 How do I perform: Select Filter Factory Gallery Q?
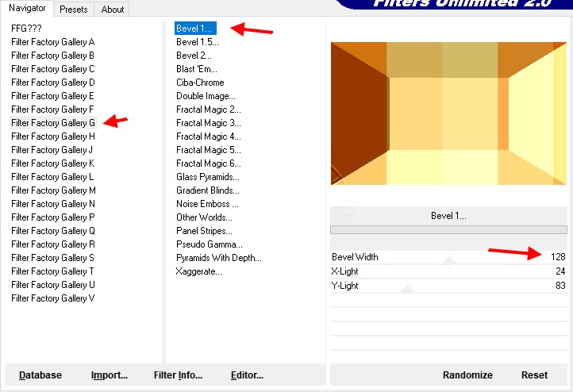point(53,231)
